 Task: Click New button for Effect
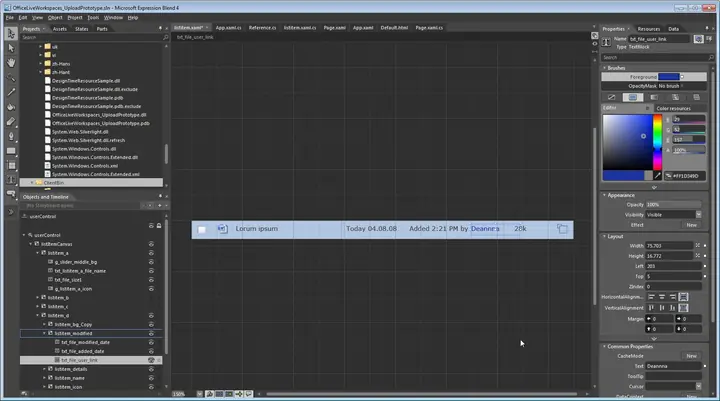point(692,225)
